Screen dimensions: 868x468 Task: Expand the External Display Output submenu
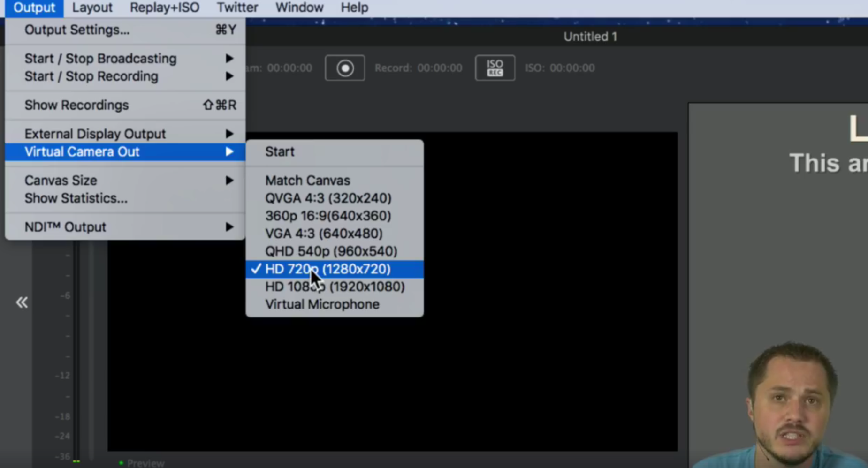tap(95, 133)
